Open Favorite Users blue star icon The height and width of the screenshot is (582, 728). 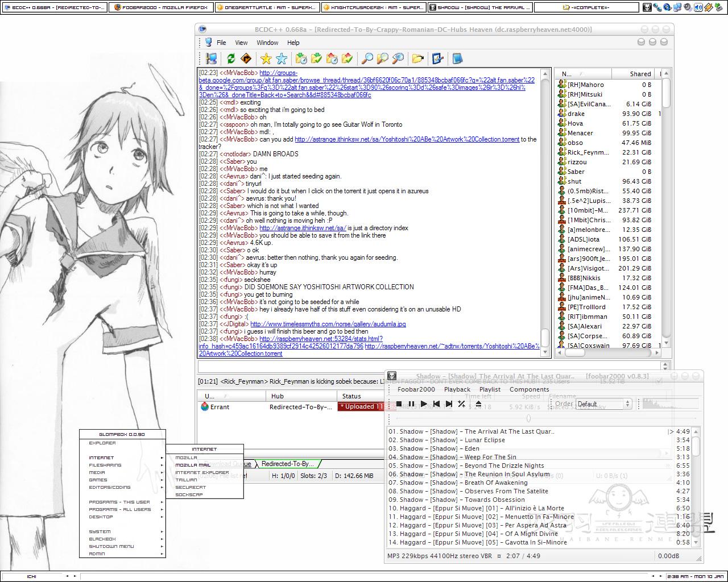point(282,58)
